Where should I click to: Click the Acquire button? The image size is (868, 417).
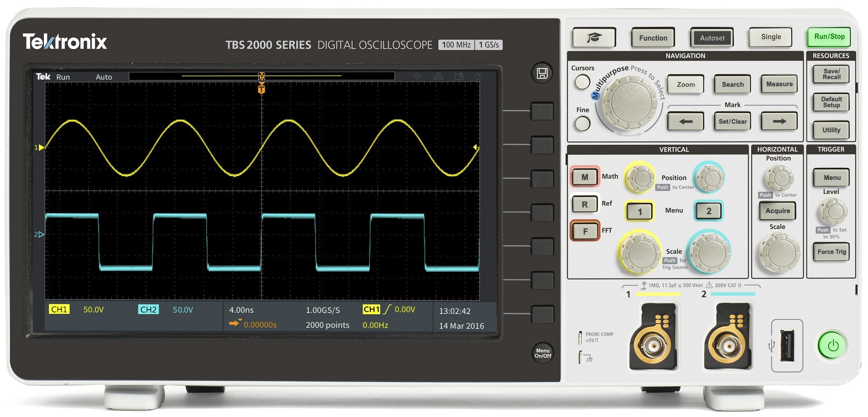click(778, 211)
